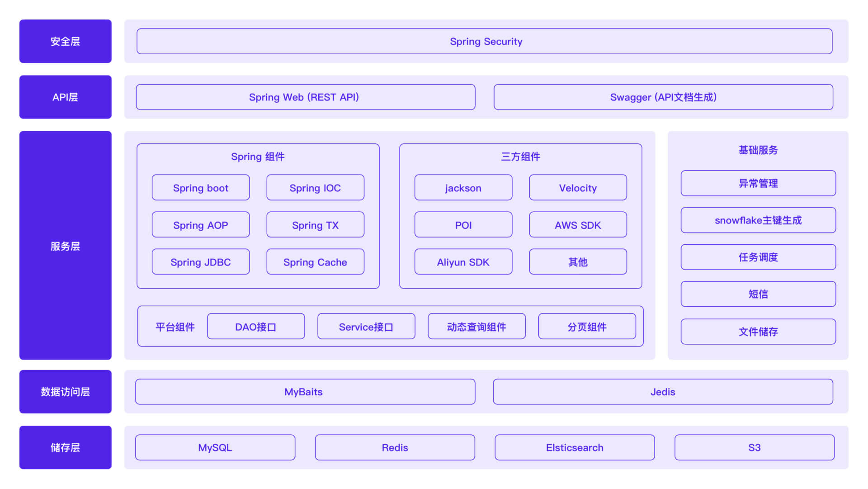Select the Aliyun SDK box
The height and width of the screenshot is (489, 868).
pyautogui.click(x=463, y=262)
